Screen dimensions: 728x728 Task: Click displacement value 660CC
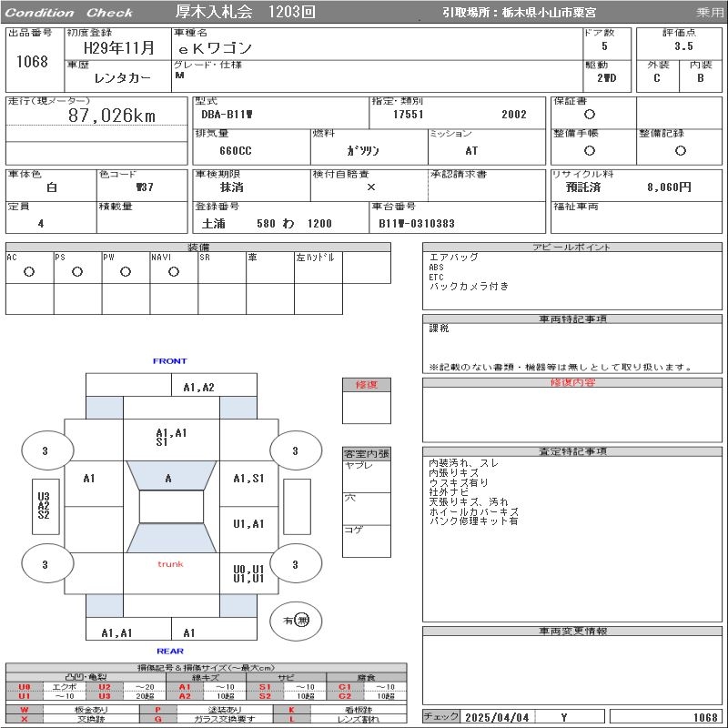[236, 151]
